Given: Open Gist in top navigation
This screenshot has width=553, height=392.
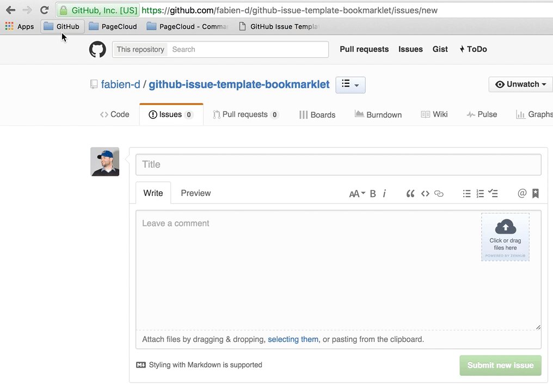Looking at the screenshot, I should [440, 49].
